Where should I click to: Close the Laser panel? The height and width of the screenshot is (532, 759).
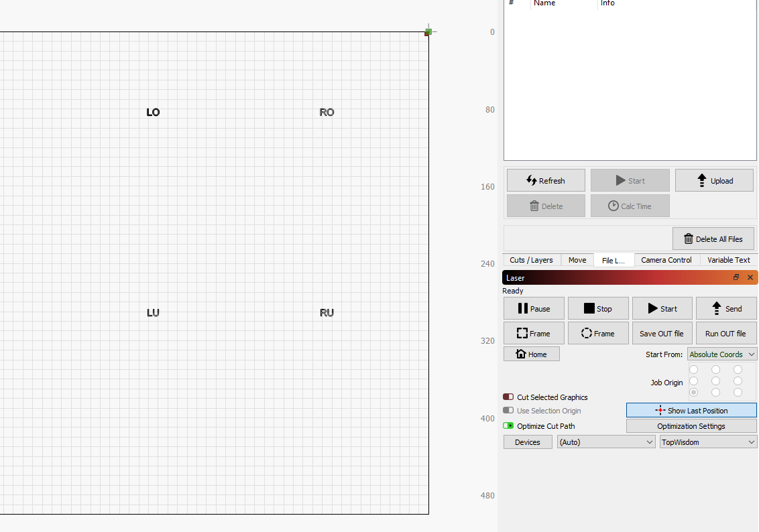pos(750,277)
